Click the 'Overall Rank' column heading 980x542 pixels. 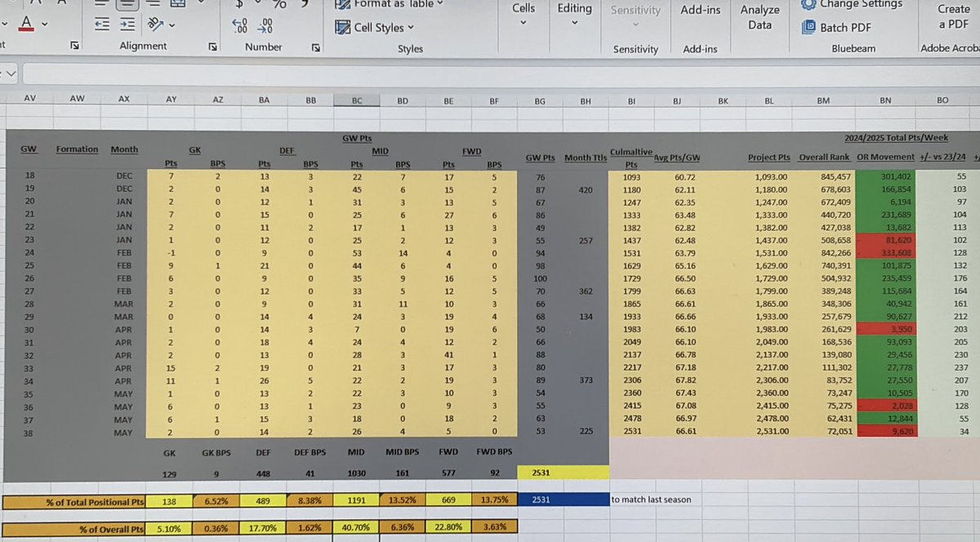tap(826, 158)
